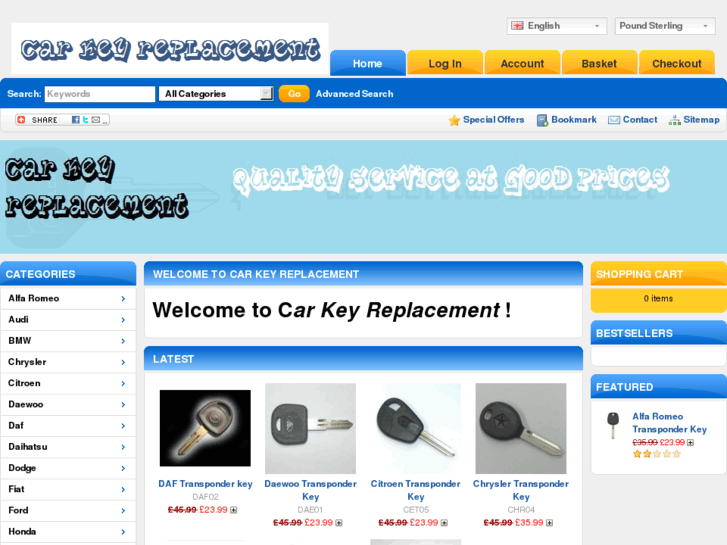Select Fiat in categories list
This screenshot has height=545, width=727.
tap(68, 489)
